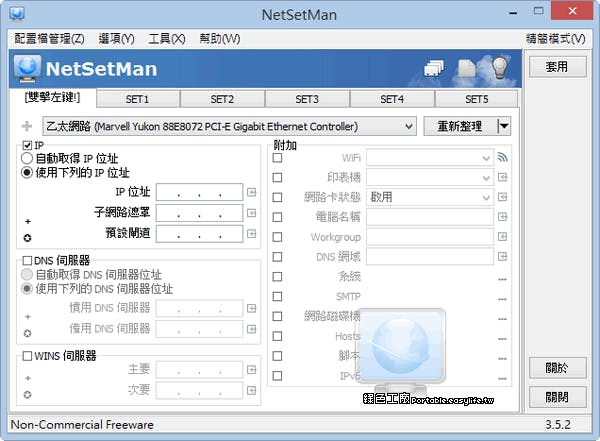This screenshot has height=441, width=600.
Task: Open the 網路卡狀態 啟用 dropdown
Action: click(x=430, y=197)
